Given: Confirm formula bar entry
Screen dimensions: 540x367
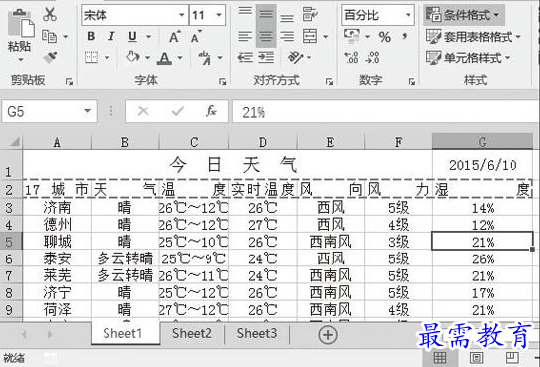Looking at the screenshot, I should (177, 111).
